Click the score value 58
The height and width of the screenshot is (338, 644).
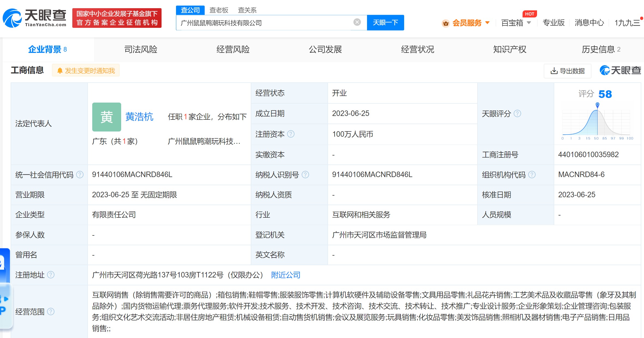pyautogui.click(x=605, y=94)
